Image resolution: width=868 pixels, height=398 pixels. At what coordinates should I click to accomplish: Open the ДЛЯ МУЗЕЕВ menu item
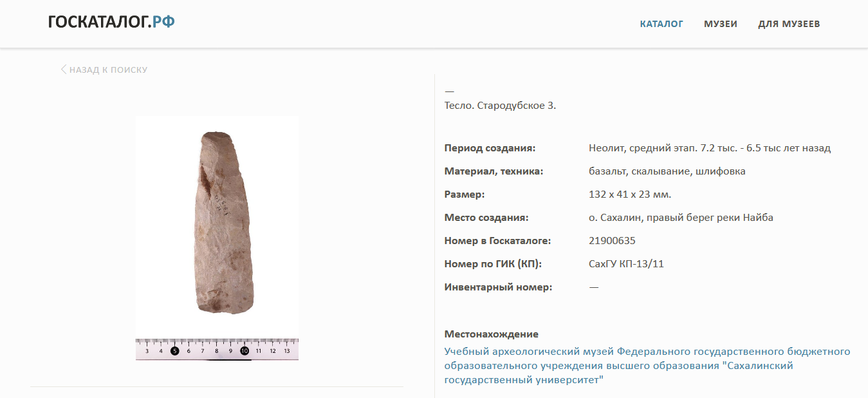coord(789,24)
